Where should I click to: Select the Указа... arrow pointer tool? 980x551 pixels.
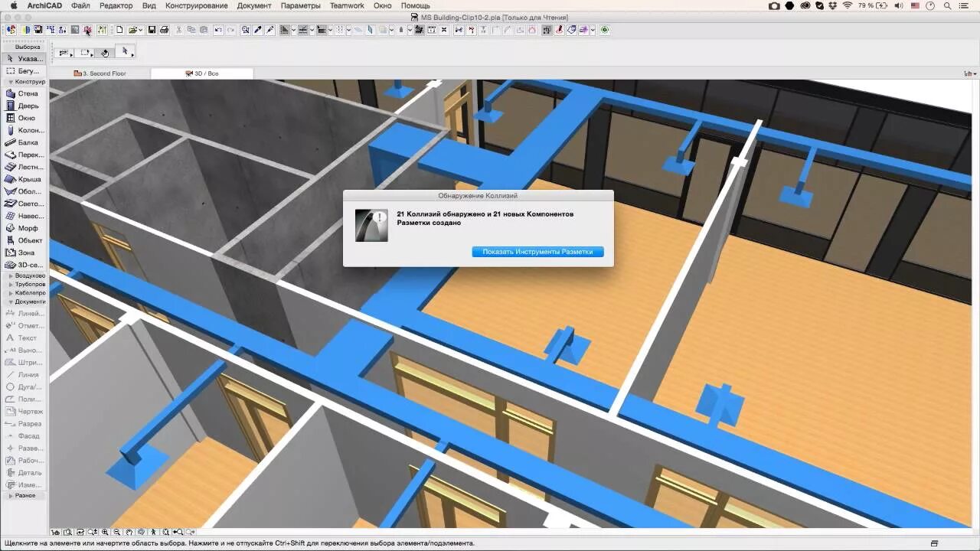click(24, 58)
